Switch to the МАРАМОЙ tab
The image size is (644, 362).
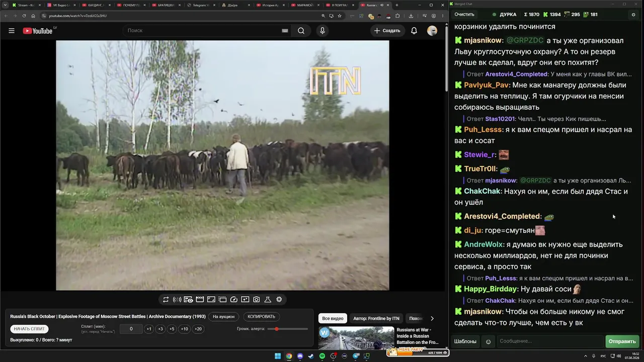(x=305, y=5)
